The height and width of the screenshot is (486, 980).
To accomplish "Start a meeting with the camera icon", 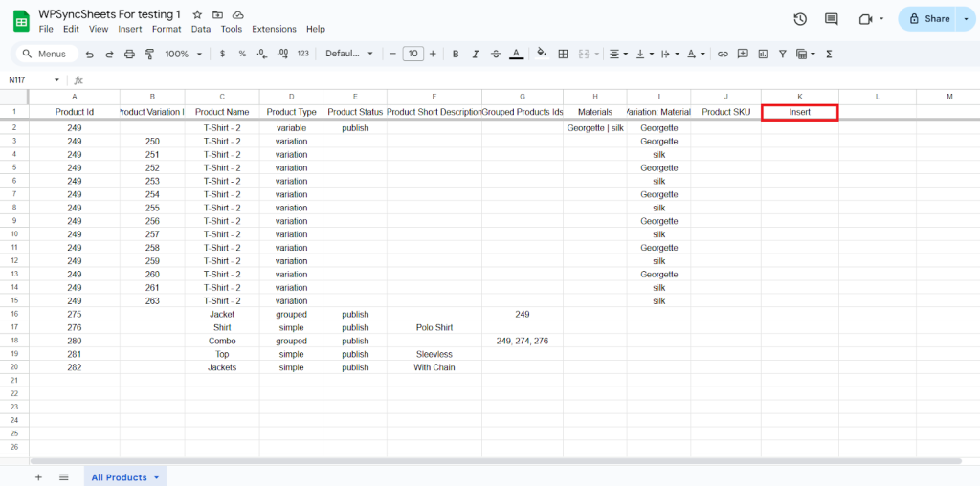I will coord(865,19).
